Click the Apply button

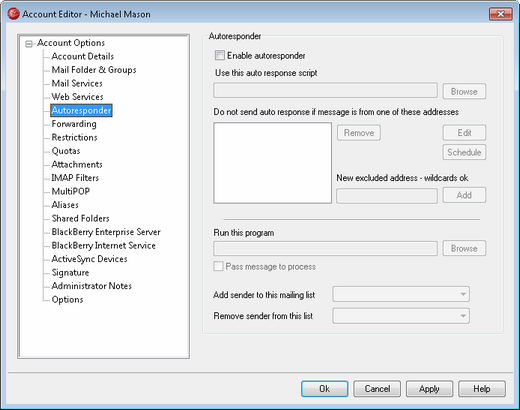click(x=429, y=389)
